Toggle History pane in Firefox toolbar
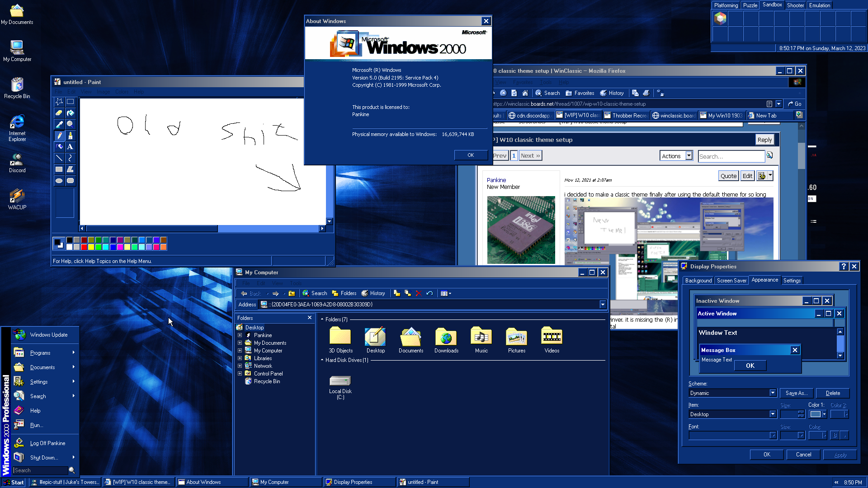The width and height of the screenshot is (868, 488). point(612,93)
